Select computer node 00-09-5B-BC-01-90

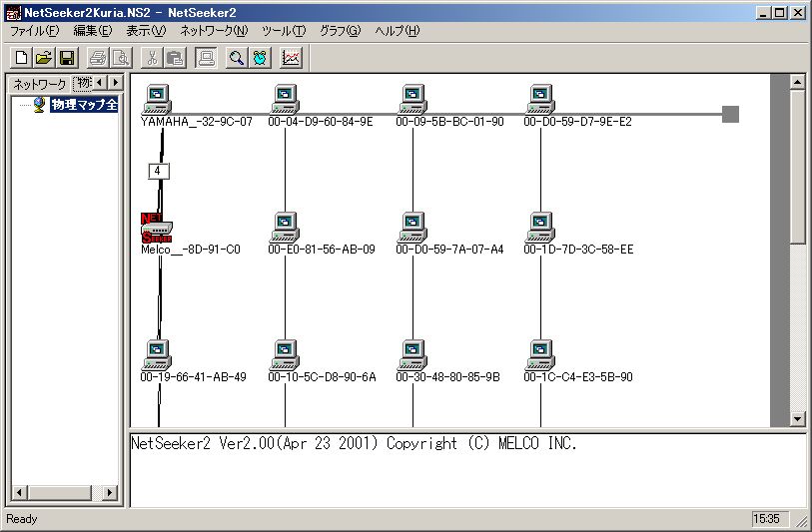412,100
